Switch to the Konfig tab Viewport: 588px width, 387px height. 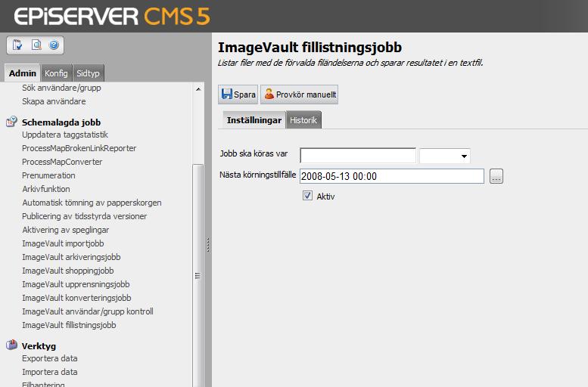[56, 73]
